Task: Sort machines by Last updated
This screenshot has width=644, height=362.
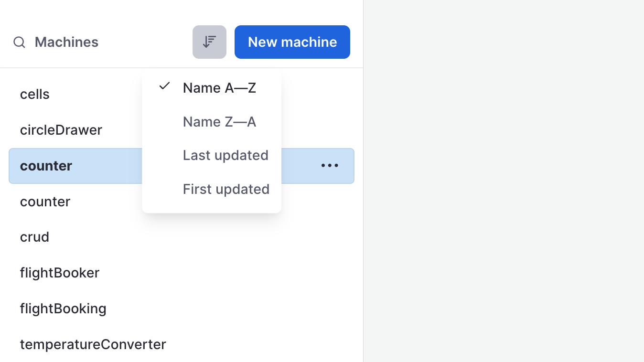Action: 225,155
